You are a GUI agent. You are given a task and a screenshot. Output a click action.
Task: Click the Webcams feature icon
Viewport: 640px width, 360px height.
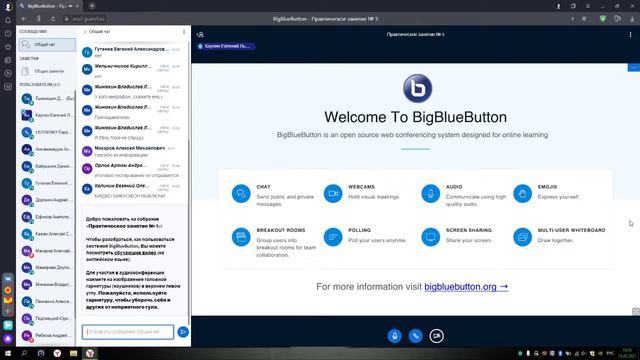tap(333, 193)
